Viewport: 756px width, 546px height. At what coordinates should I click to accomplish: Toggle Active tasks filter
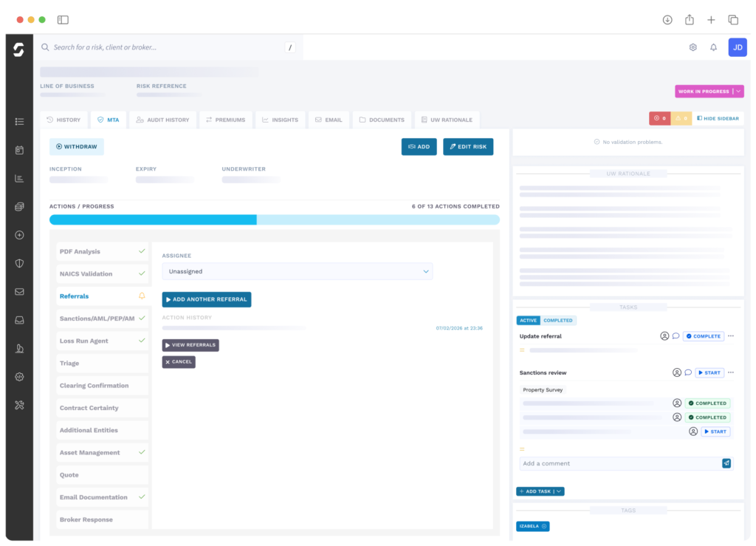pyautogui.click(x=528, y=321)
